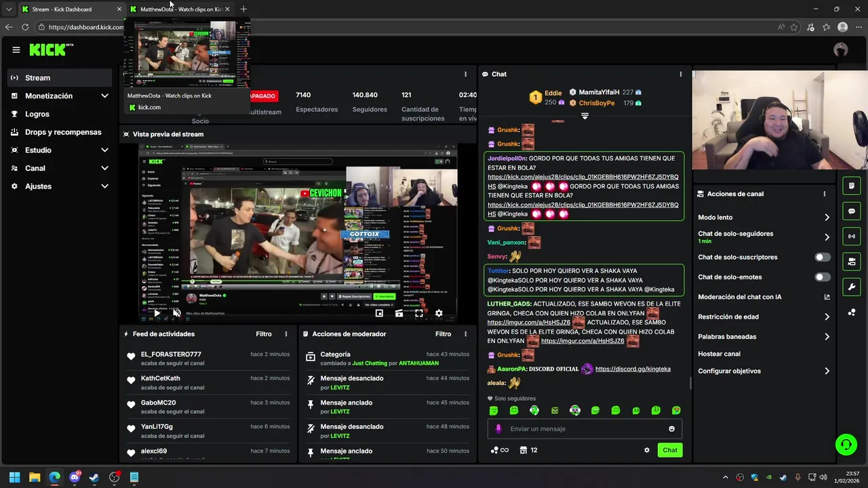Open Filtro in Feed de actividades

pyautogui.click(x=264, y=334)
